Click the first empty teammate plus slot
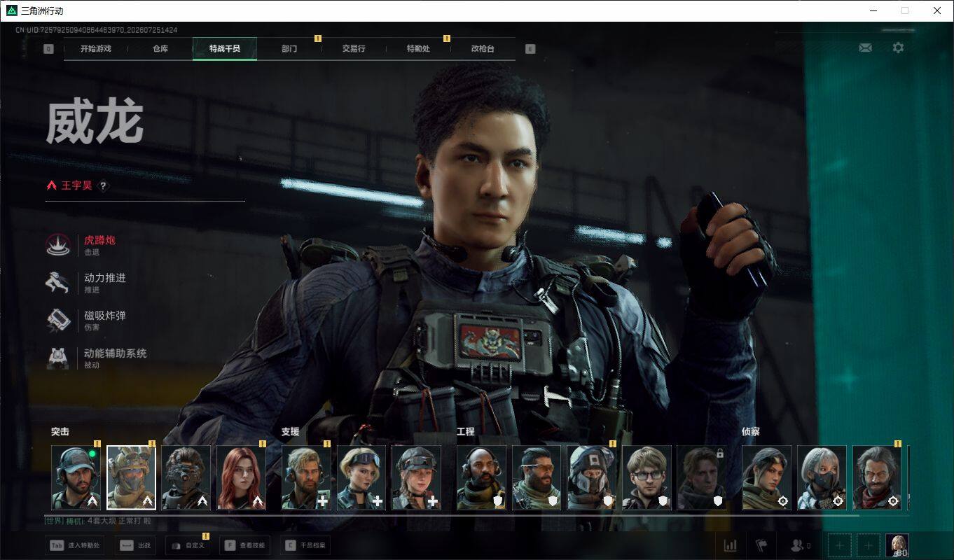954x560 pixels. [840, 545]
